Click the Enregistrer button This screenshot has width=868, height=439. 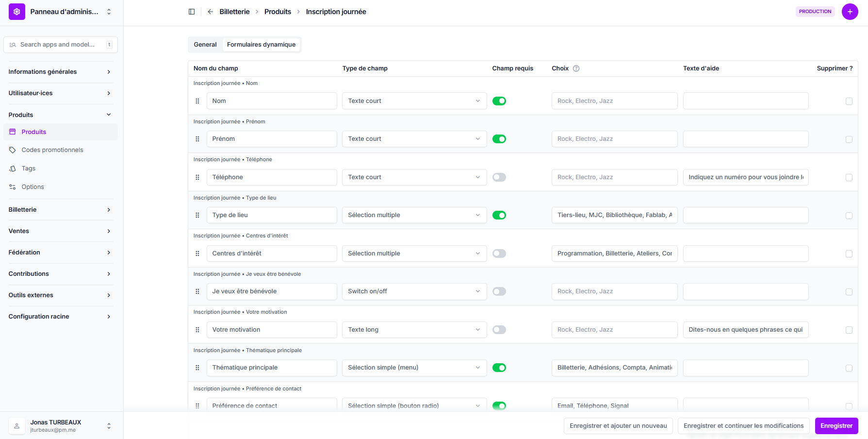[836, 426]
